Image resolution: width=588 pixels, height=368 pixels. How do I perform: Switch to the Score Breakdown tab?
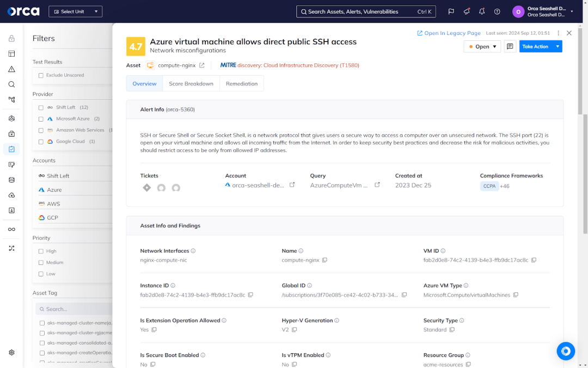191,84
